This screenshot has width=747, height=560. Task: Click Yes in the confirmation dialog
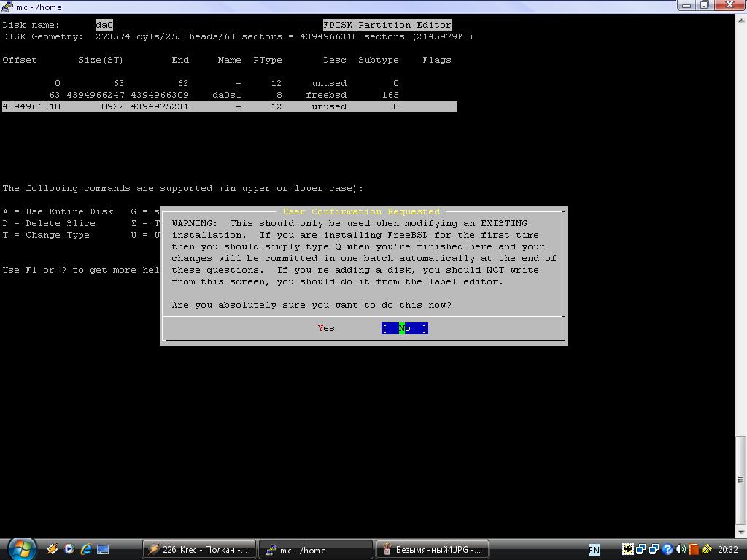point(326,328)
